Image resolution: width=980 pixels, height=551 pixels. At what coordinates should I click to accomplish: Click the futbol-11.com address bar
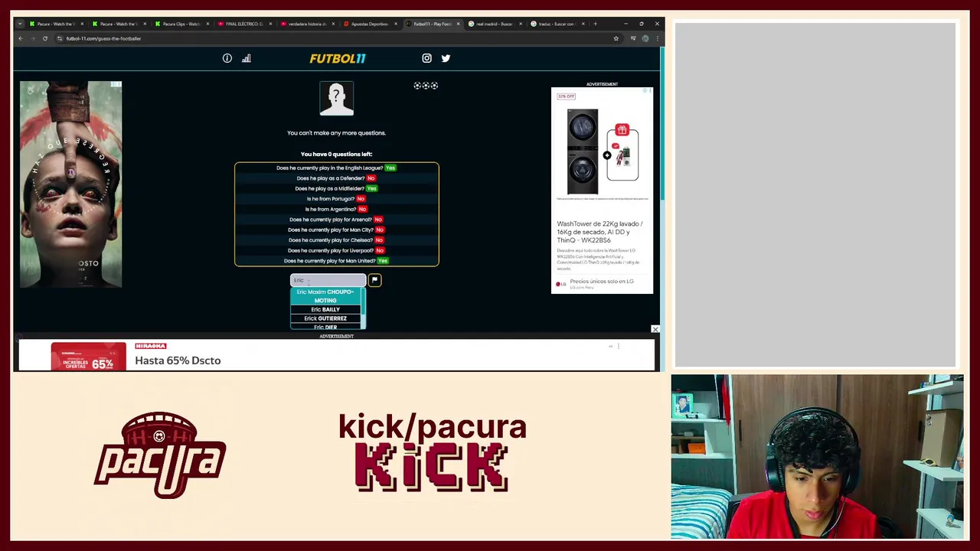click(337, 38)
